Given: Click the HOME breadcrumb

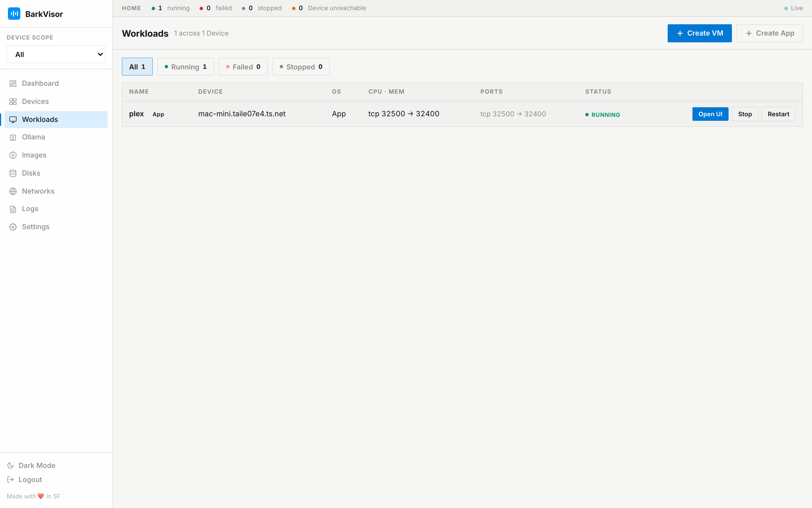Looking at the screenshot, I should coord(131,8).
